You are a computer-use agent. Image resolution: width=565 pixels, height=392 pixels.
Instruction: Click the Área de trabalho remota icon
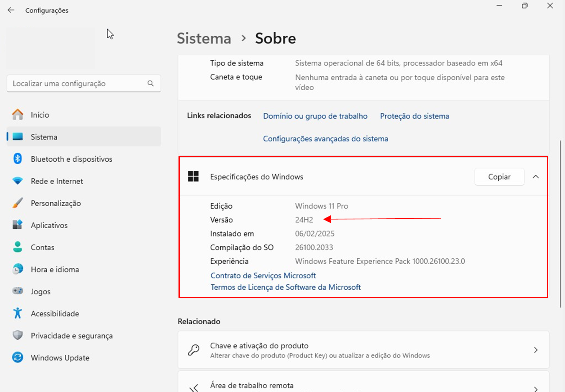click(194, 388)
